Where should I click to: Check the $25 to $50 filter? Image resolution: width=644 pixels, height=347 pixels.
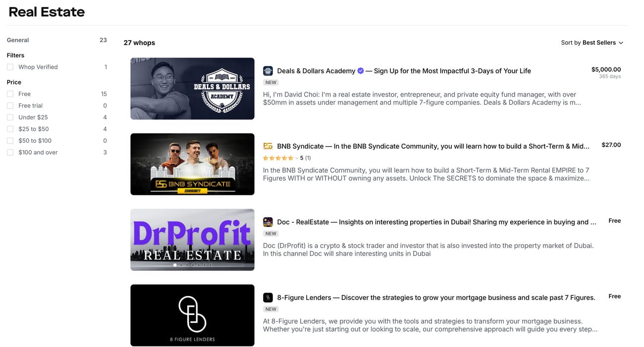10,129
